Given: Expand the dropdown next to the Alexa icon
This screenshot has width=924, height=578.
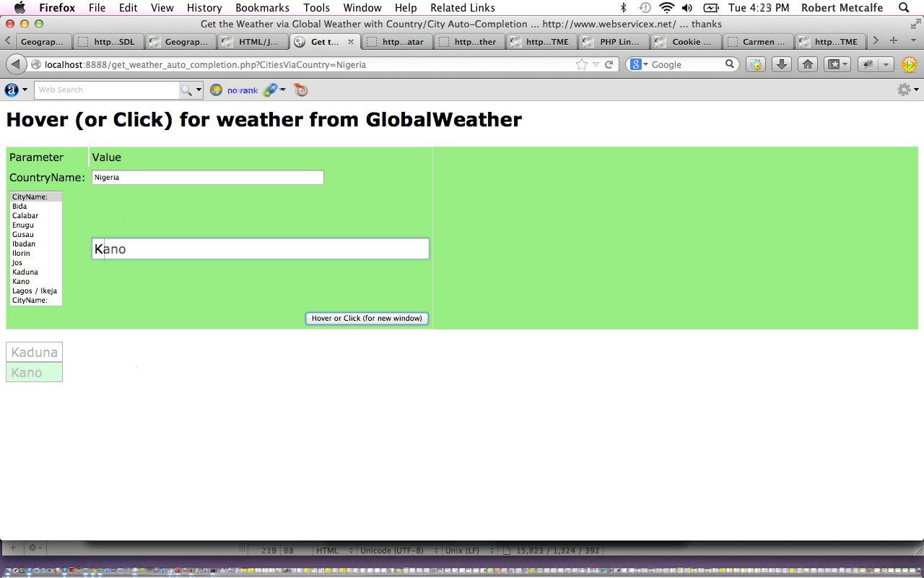Looking at the screenshot, I should pyautogui.click(x=25, y=90).
